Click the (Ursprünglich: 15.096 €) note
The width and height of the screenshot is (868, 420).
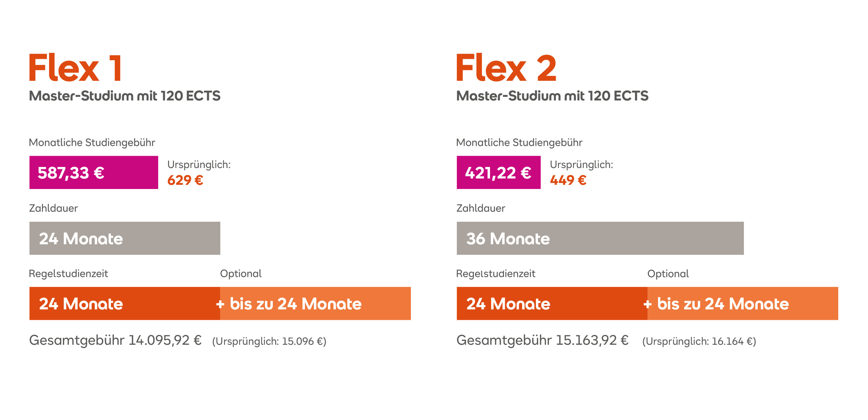269,341
